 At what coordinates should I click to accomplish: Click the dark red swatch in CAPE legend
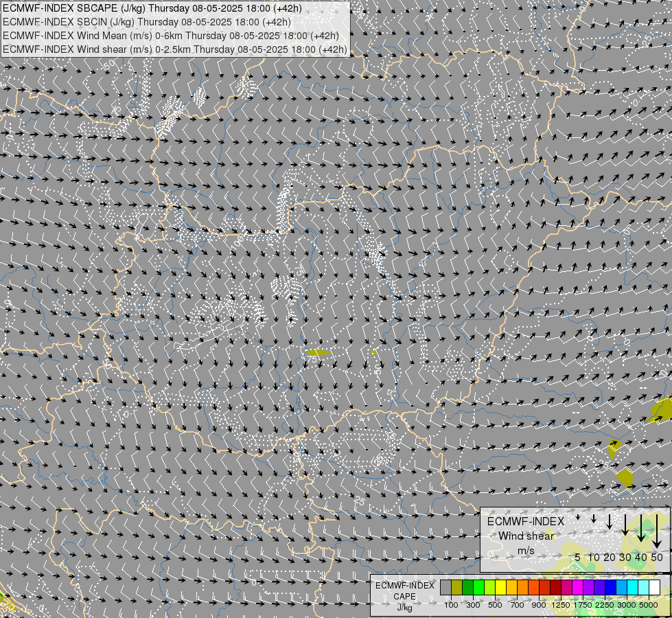(x=555, y=587)
